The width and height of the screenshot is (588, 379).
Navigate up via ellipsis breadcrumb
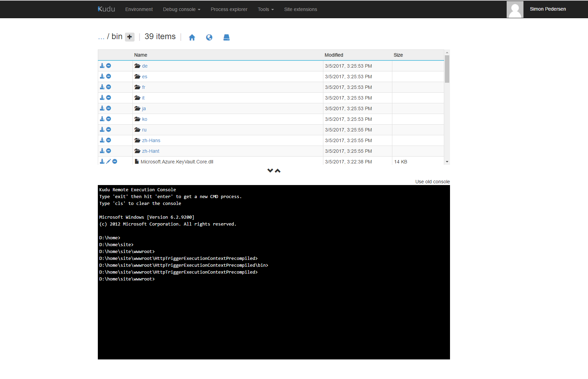(101, 37)
